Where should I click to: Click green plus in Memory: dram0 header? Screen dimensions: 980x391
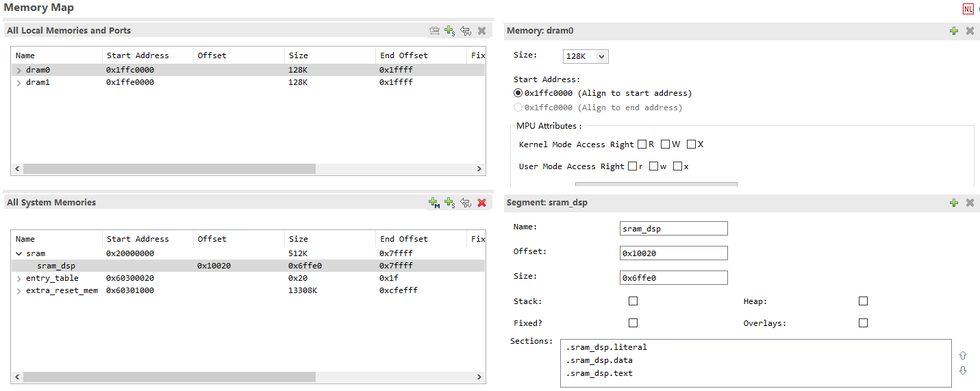954,31
